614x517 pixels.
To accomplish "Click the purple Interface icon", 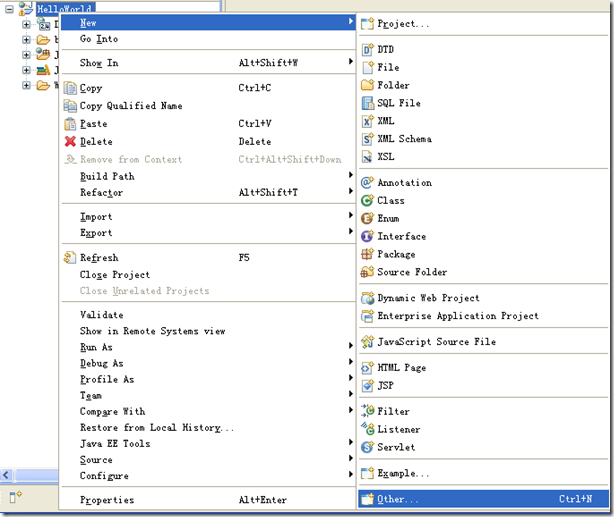I will [x=367, y=236].
